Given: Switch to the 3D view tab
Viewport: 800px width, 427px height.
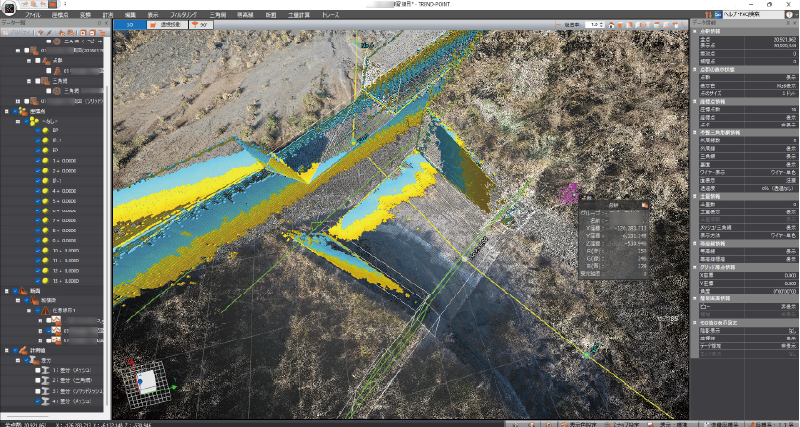Looking at the screenshot, I should 130,23.
